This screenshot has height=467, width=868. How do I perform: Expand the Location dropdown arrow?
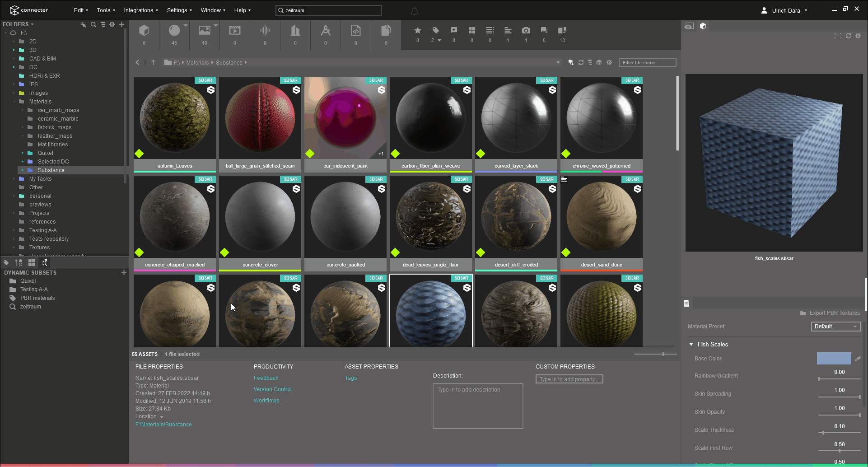162,417
